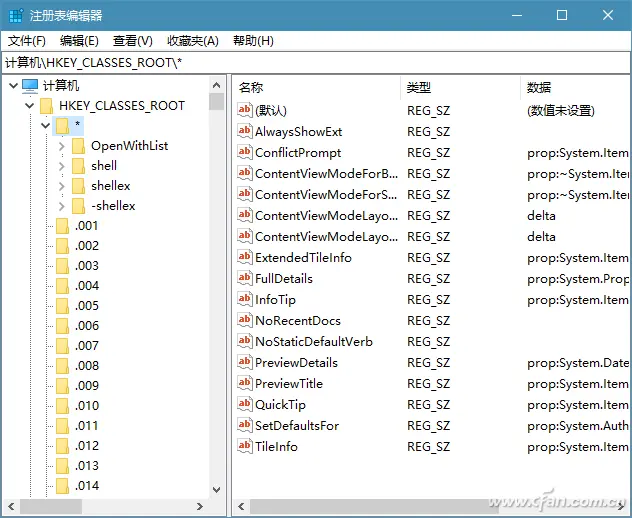632x518 pixels.
Task: Collapse the 计算机 root node
Action: (x=13, y=86)
